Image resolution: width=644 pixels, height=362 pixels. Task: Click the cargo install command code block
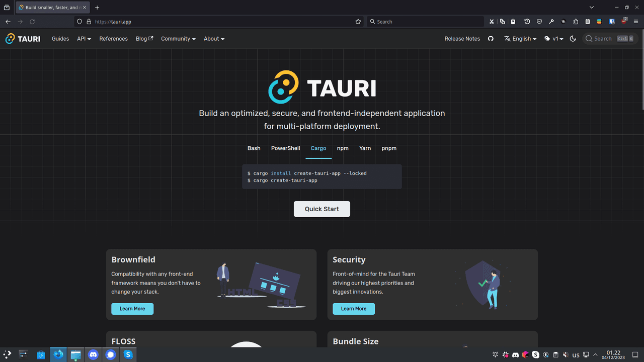coord(322,176)
